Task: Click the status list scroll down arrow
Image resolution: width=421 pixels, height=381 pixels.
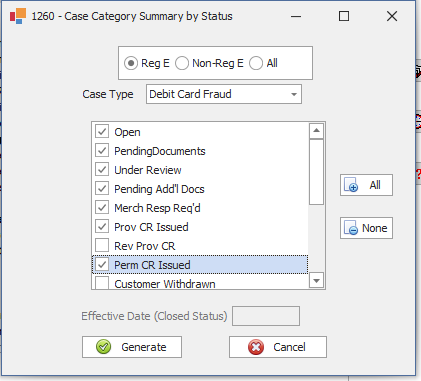Action: (316, 280)
